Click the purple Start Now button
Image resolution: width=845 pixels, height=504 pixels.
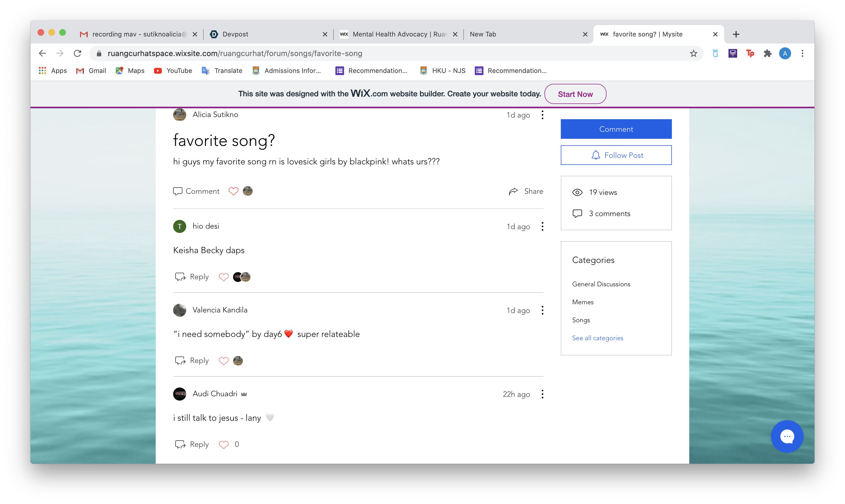pyautogui.click(x=575, y=94)
